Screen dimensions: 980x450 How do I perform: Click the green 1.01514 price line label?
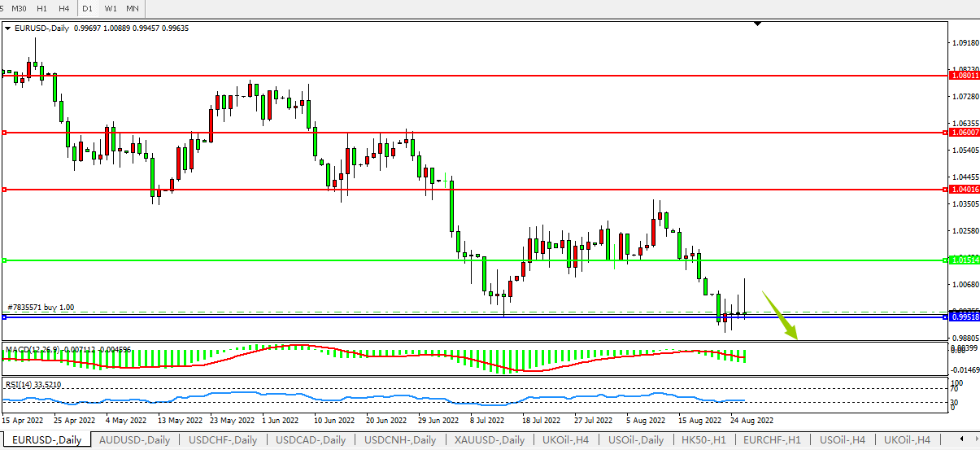[x=964, y=260]
